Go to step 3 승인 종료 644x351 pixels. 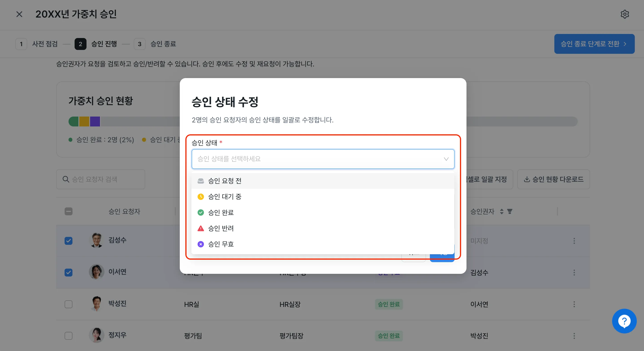pyautogui.click(x=155, y=44)
